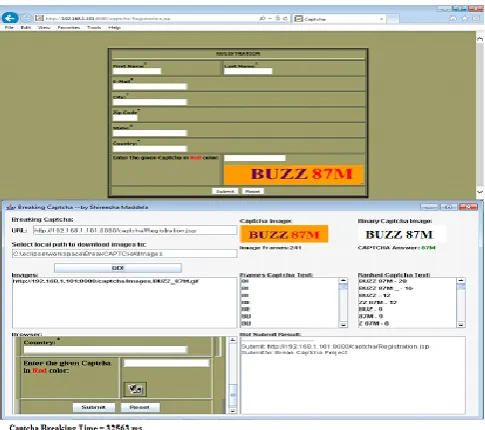Open the Help menu
Screen dimensions: 485x430
(x=114, y=27)
